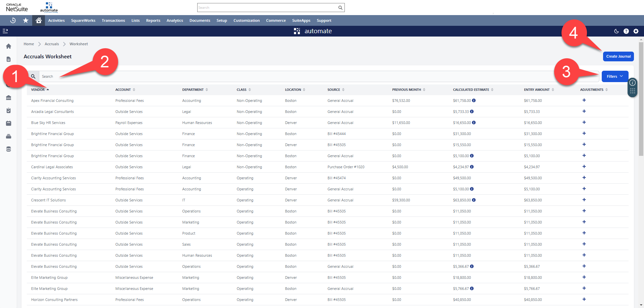Click the worksheet Search input field
This screenshot has height=308, width=644.
302,76
